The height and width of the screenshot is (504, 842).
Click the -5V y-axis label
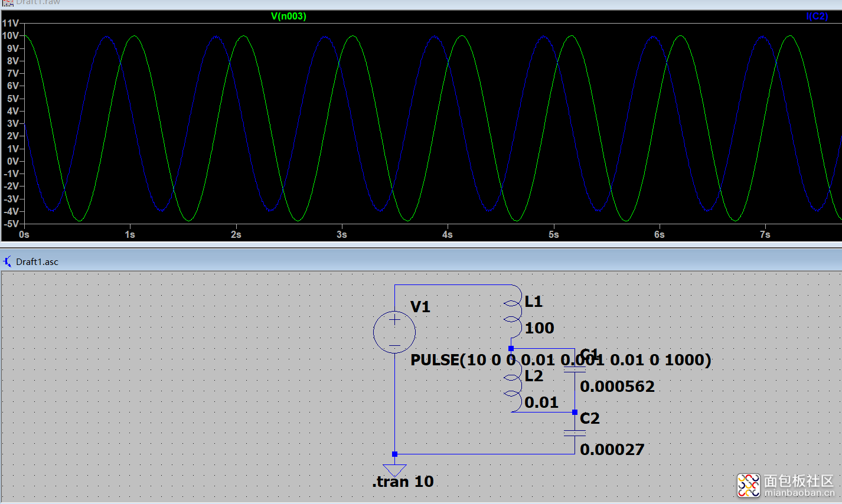tap(12, 224)
